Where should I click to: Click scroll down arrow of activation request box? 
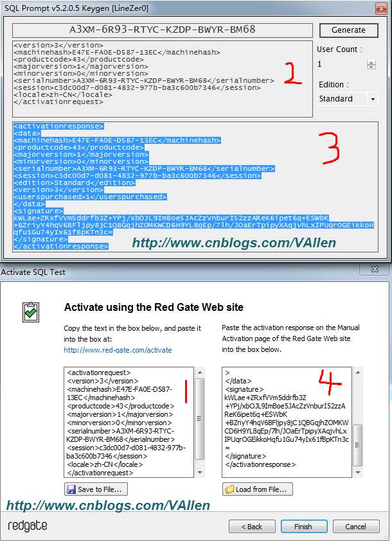click(200, 473)
